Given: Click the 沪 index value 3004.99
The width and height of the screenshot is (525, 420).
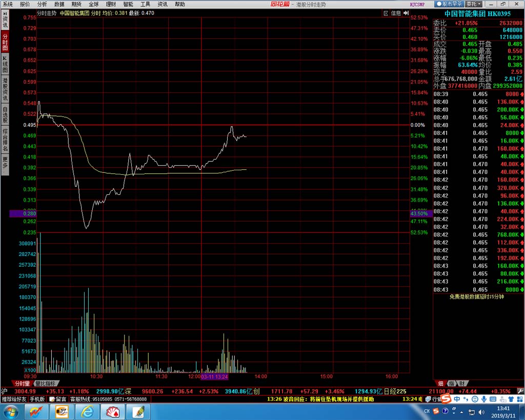Looking at the screenshot, I should (x=25, y=391).
